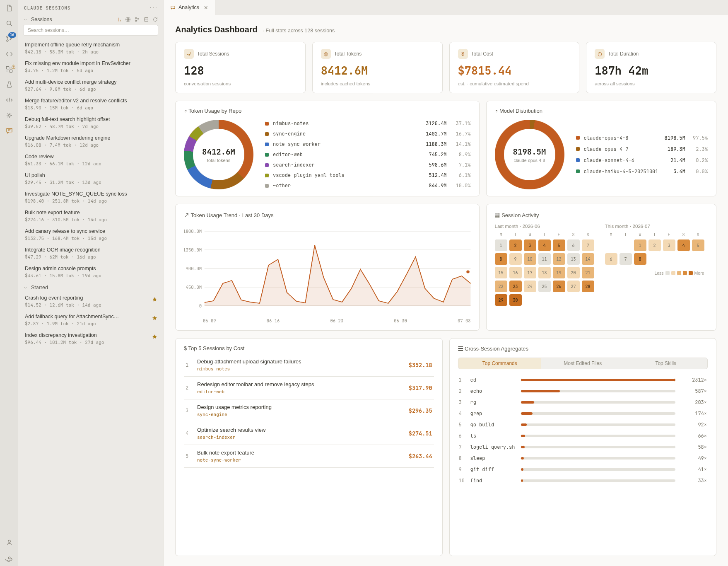Screen dimensions: 728x566
Task: Click the nimbus-notes legend color swatch
Action: pyautogui.click(x=267, y=123)
